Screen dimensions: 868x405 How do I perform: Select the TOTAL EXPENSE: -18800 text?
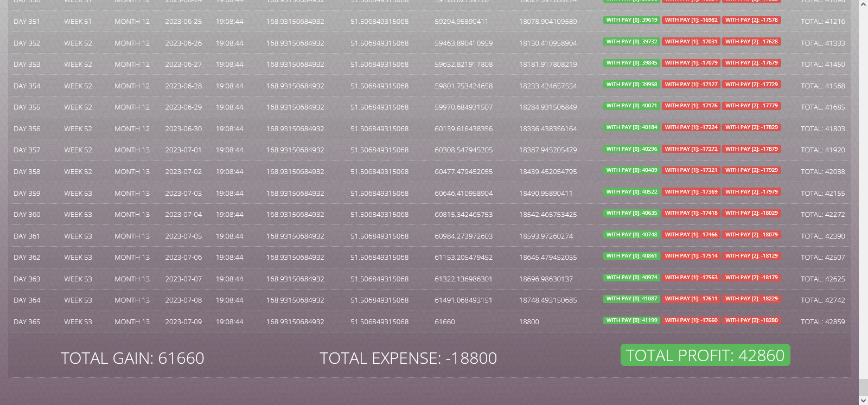(408, 358)
